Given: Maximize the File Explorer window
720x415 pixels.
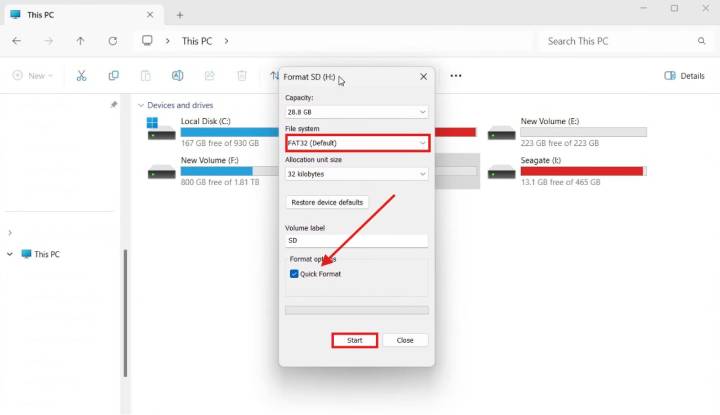Looking at the screenshot, I should point(674,8).
